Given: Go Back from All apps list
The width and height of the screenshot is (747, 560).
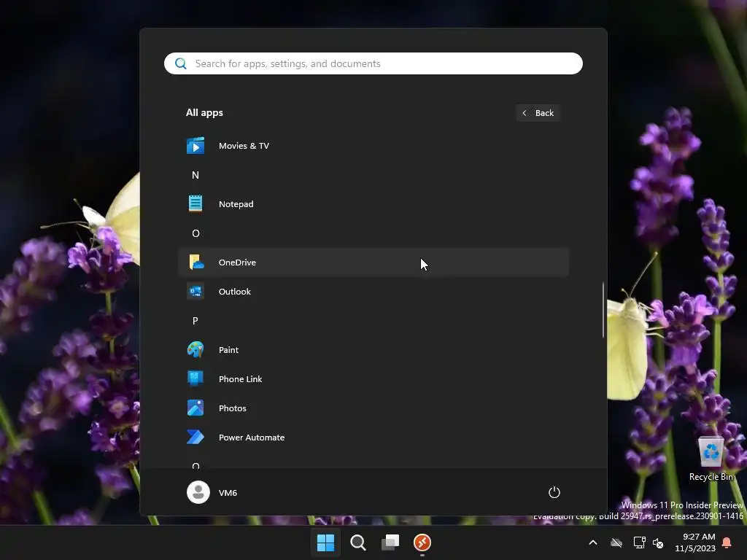Looking at the screenshot, I should 538,113.
